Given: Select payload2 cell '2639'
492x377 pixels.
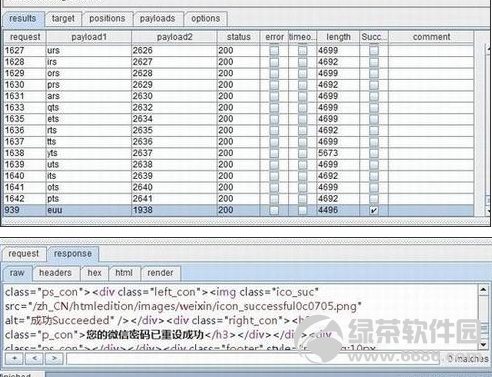Looking at the screenshot, I should 174,176.
